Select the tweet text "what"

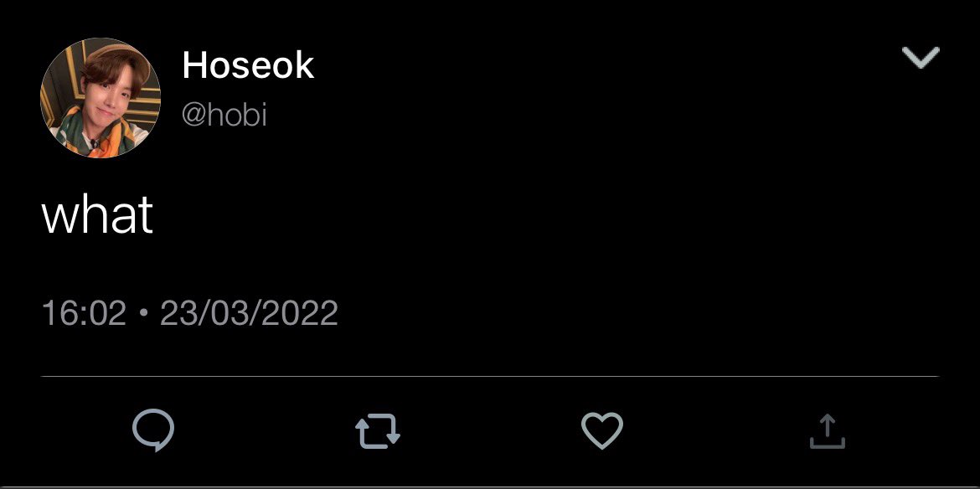pyautogui.click(x=97, y=215)
